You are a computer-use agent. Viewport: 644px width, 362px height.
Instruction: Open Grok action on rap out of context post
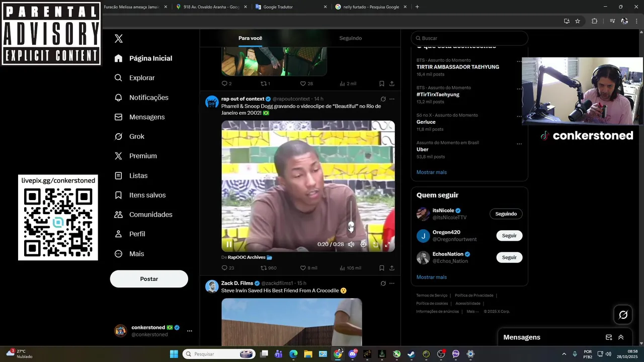tap(383, 99)
